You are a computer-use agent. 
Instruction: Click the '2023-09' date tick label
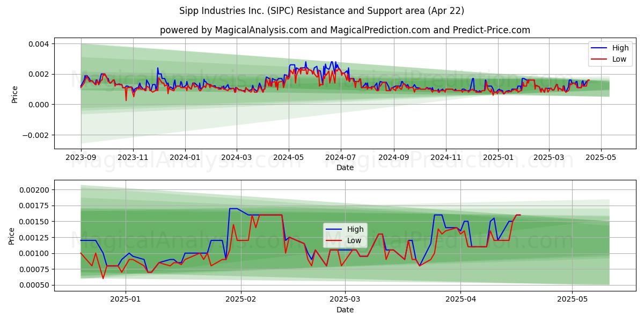click(x=81, y=158)
